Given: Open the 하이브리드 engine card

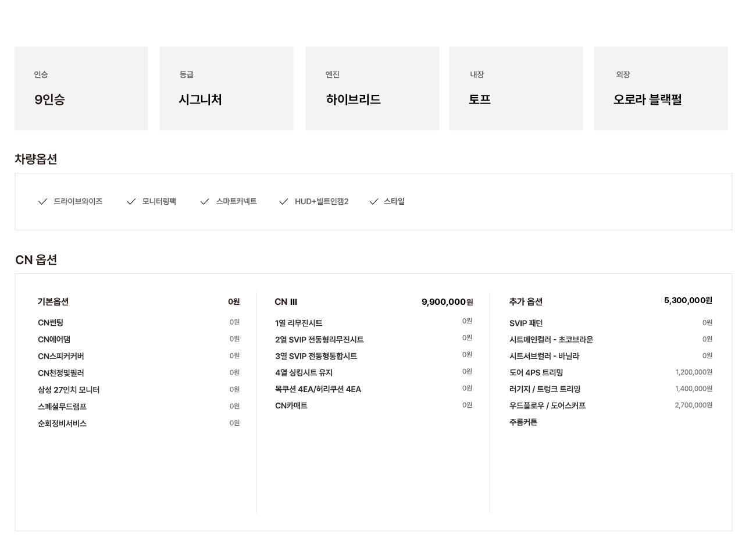Looking at the screenshot, I should point(372,88).
